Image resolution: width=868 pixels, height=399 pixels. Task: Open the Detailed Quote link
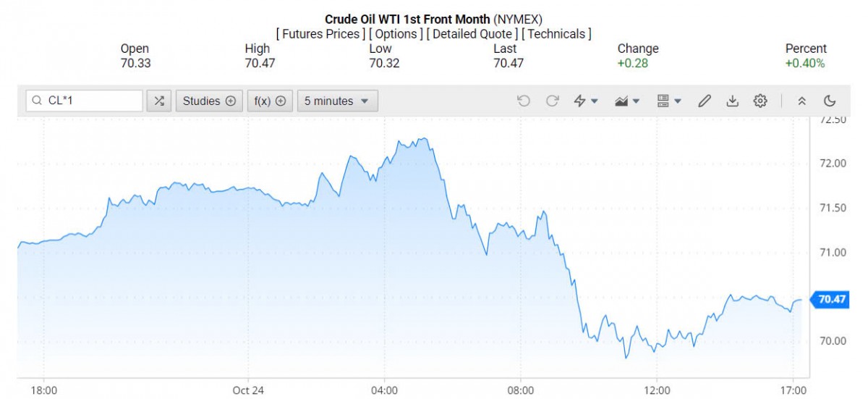click(472, 34)
